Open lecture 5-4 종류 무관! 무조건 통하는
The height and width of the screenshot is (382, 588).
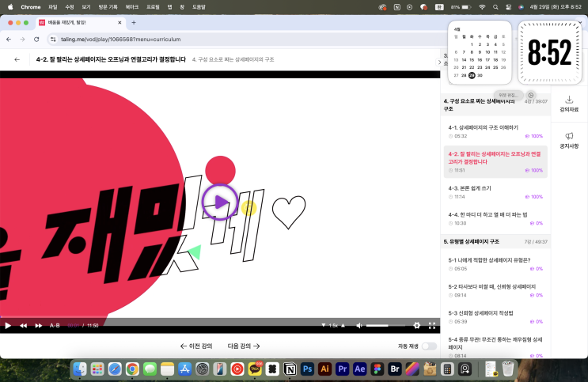pos(495,346)
